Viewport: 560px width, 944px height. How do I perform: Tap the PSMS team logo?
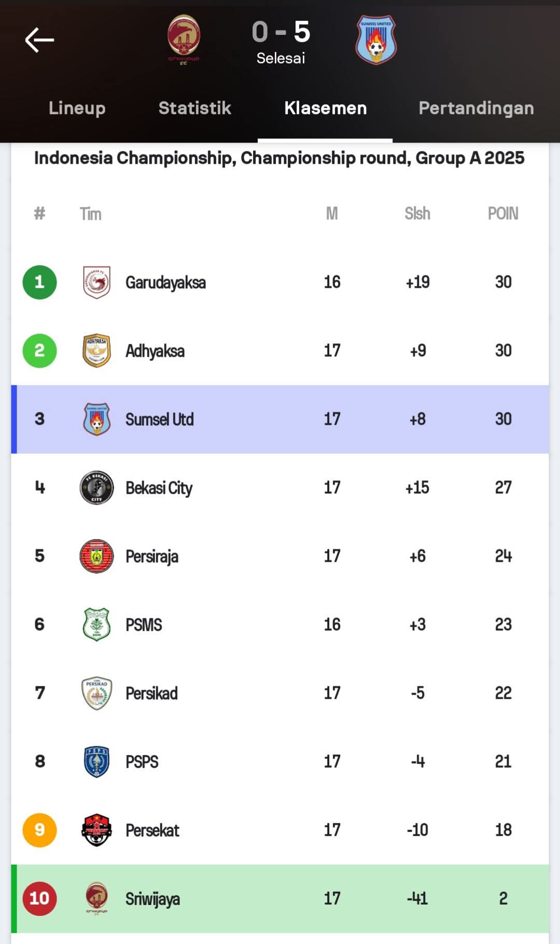point(96,624)
